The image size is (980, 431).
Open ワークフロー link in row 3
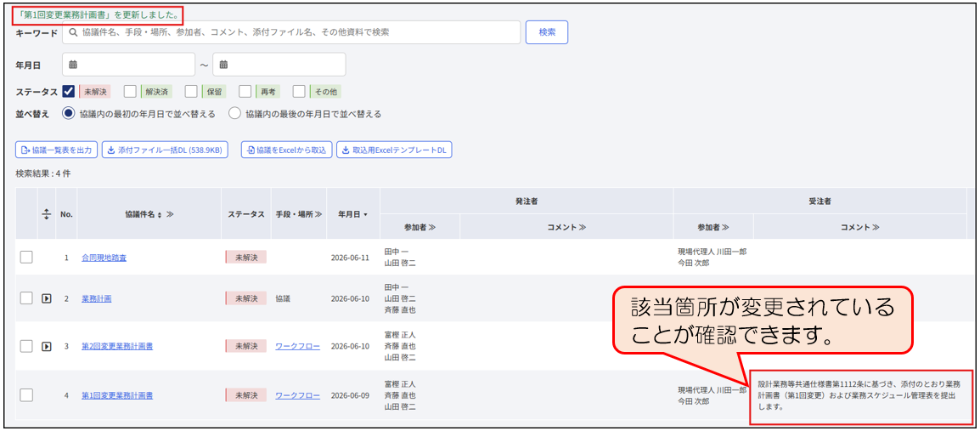click(297, 346)
